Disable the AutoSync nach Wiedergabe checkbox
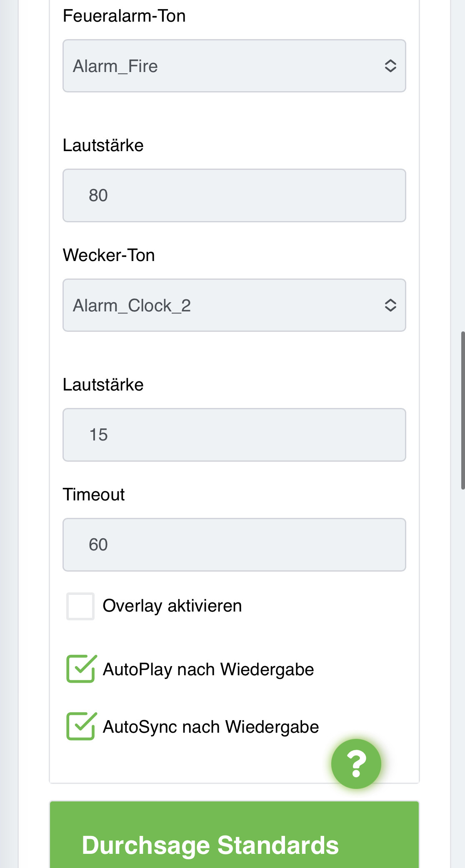 pyautogui.click(x=81, y=726)
